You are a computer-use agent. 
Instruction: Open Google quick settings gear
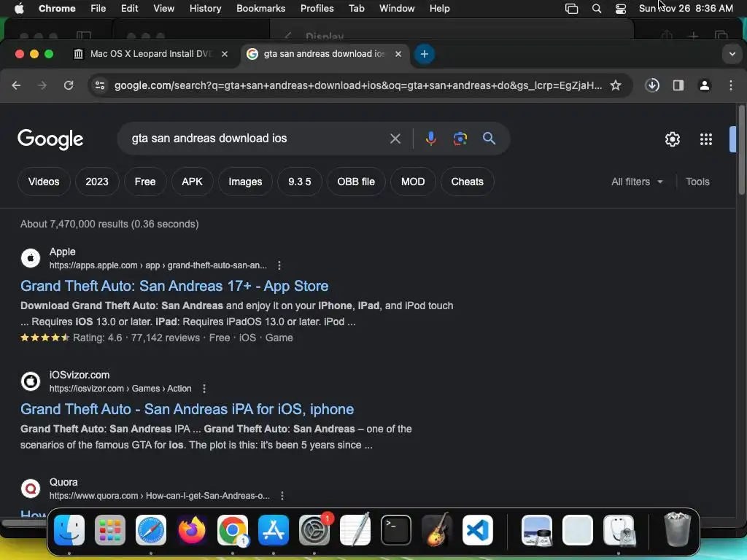coord(672,139)
